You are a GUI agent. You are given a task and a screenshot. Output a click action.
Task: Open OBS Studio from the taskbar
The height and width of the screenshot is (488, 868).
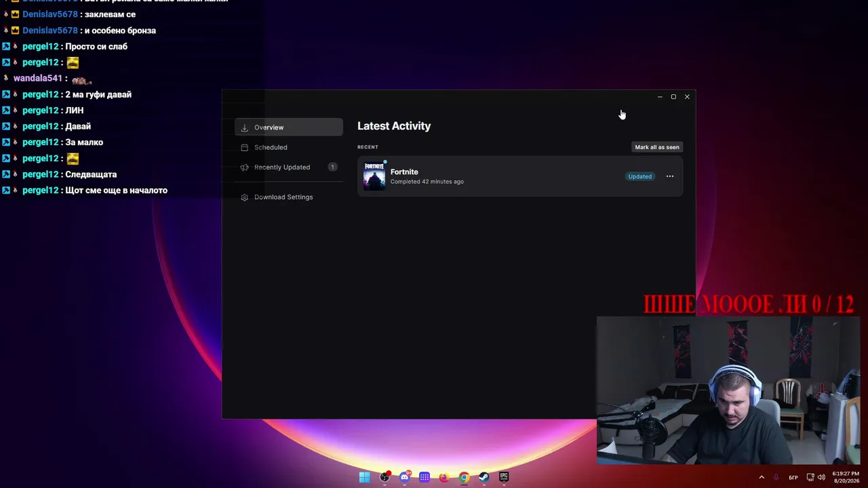coord(384,477)
